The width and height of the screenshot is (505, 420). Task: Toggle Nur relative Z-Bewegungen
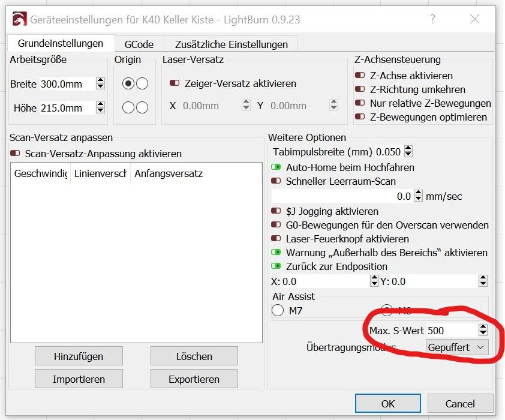point(360,103)
